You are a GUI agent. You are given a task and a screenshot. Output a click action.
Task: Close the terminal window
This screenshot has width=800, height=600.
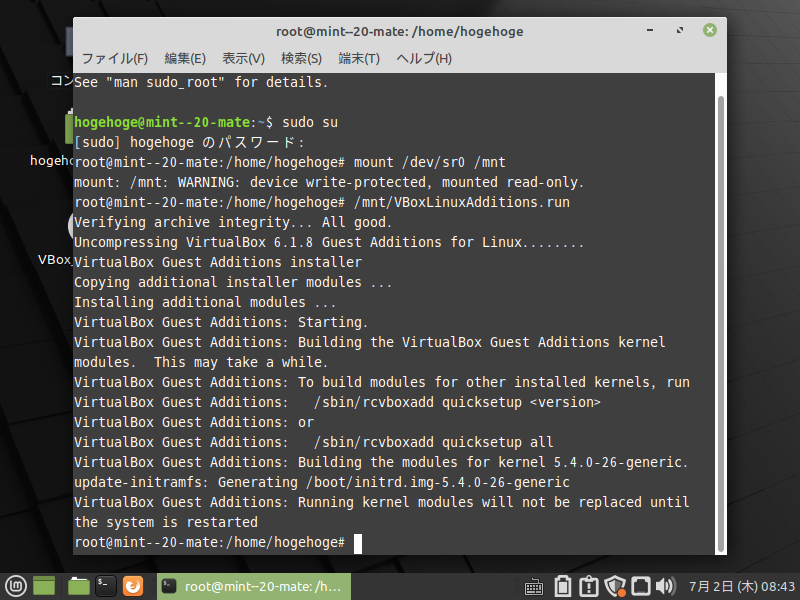pyautogui.click(x=710, y=30)
